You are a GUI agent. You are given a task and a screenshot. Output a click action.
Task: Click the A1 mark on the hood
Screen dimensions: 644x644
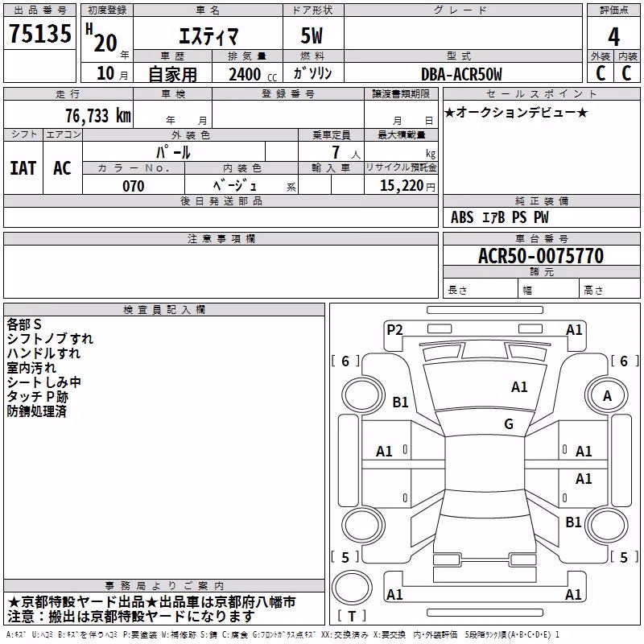click(x=519, y=387)
